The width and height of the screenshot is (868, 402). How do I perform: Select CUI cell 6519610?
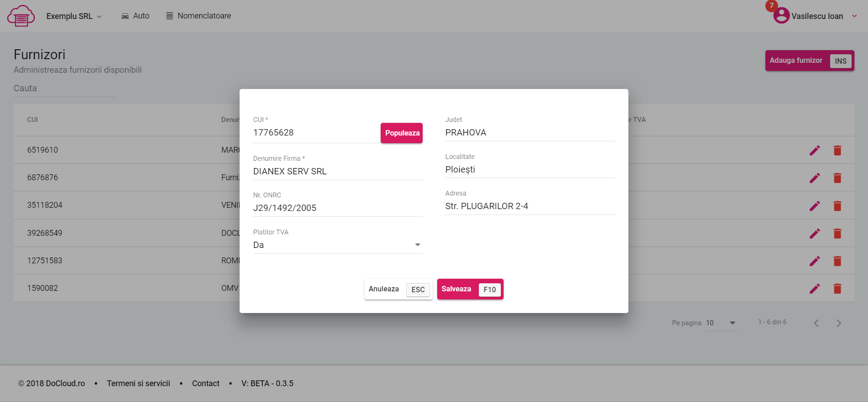point(42,150)
